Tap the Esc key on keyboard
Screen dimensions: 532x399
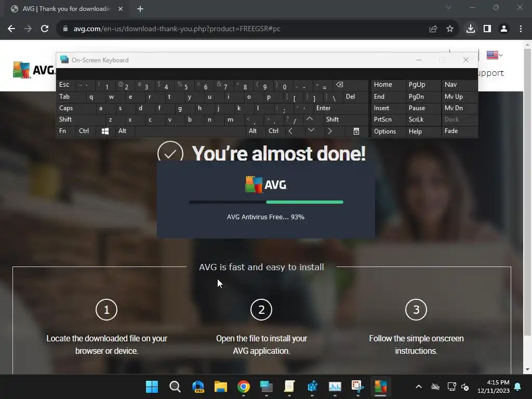click(x=66, y=85)
